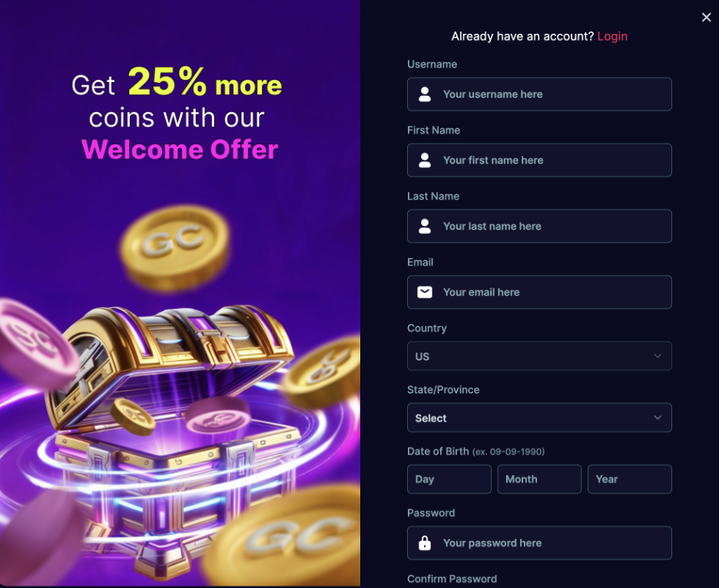Focus the Your last name here input
Image resolution: width=719 pixels, height=588 pixels.
tap(539, 226)
